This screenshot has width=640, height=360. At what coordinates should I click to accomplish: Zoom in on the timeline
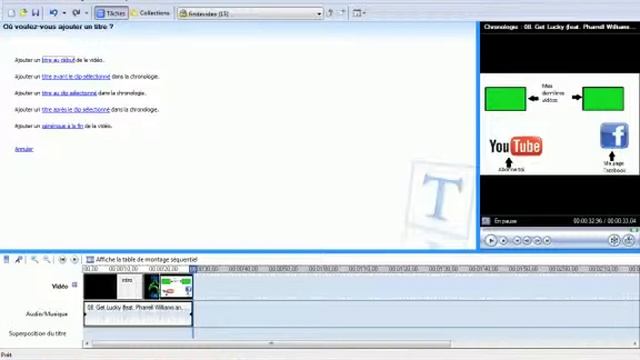coord(35,260)
